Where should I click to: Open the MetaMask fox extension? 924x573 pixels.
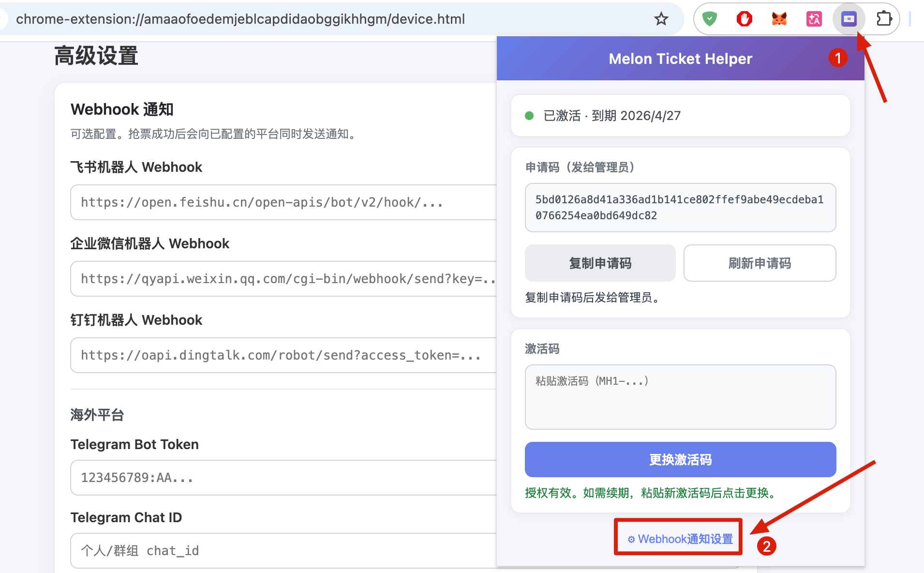click(x=779, y=19)
